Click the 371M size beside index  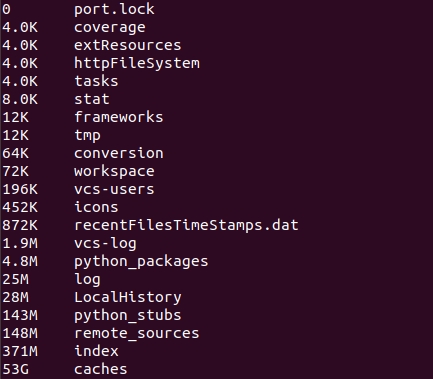20,351
